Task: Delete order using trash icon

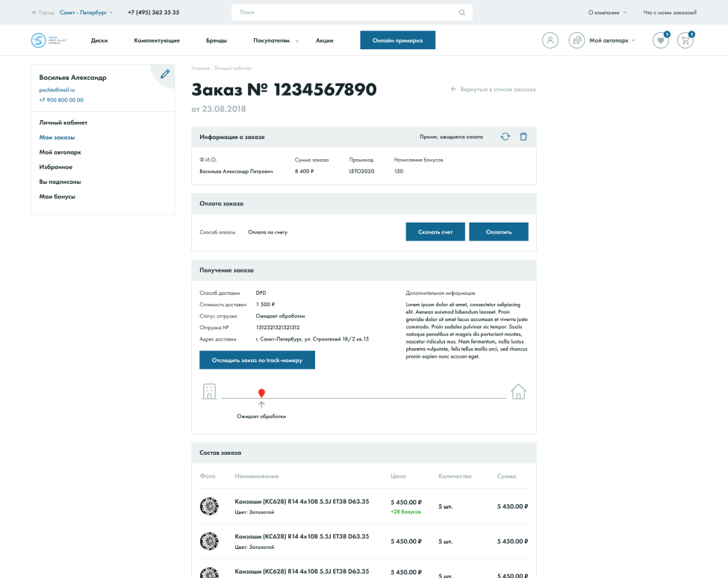Action: pos(523,137)
